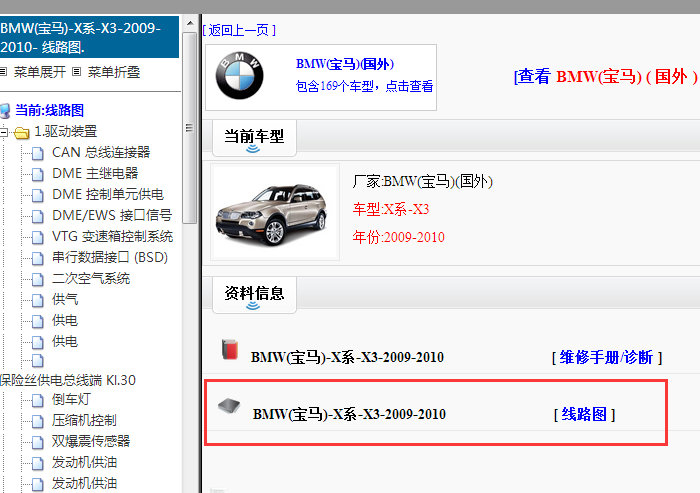Open the 当前车型 tab

coord(254,138)
